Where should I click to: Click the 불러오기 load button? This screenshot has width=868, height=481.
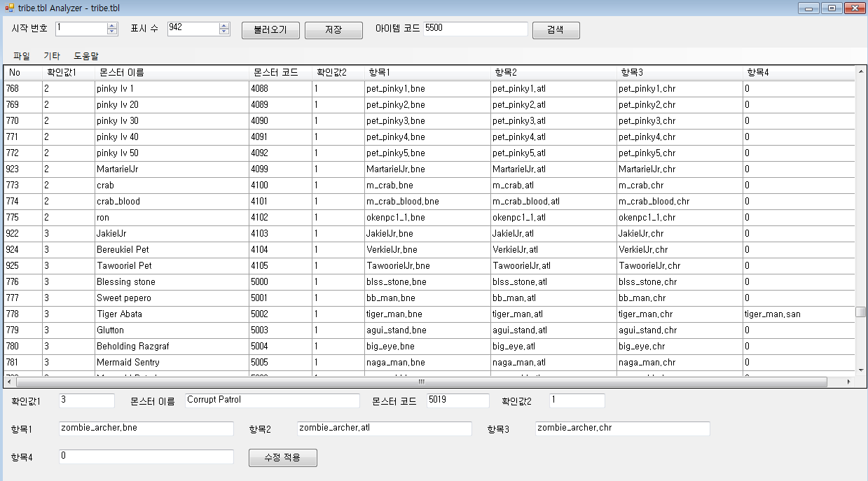270,30
